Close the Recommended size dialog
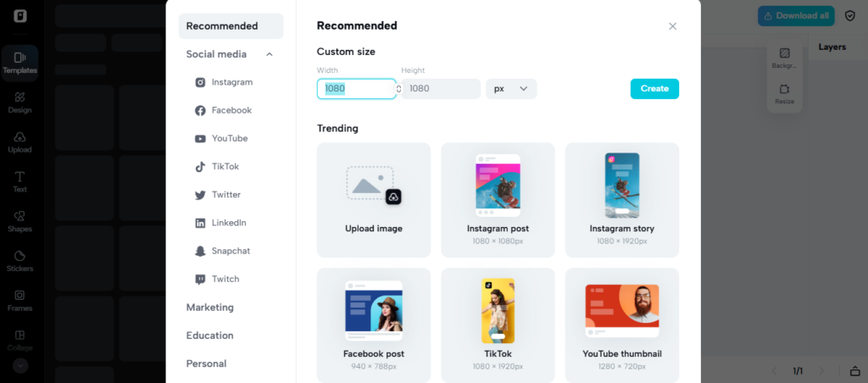 [672, 26]
